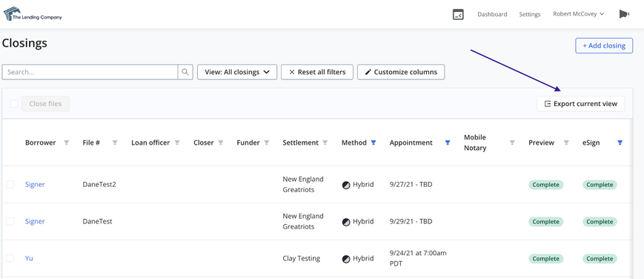Click eSign Complete badge in DaneTest row
Viewport: 644px width, 279px height.
(600, 222)
